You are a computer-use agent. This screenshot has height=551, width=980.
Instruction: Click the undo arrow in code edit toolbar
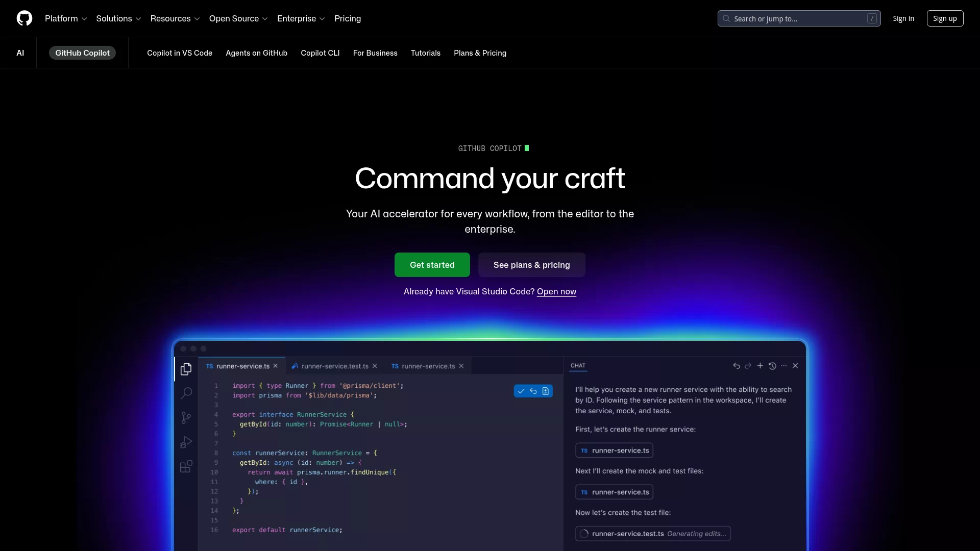pyautogui.click(x=533, y=391)
